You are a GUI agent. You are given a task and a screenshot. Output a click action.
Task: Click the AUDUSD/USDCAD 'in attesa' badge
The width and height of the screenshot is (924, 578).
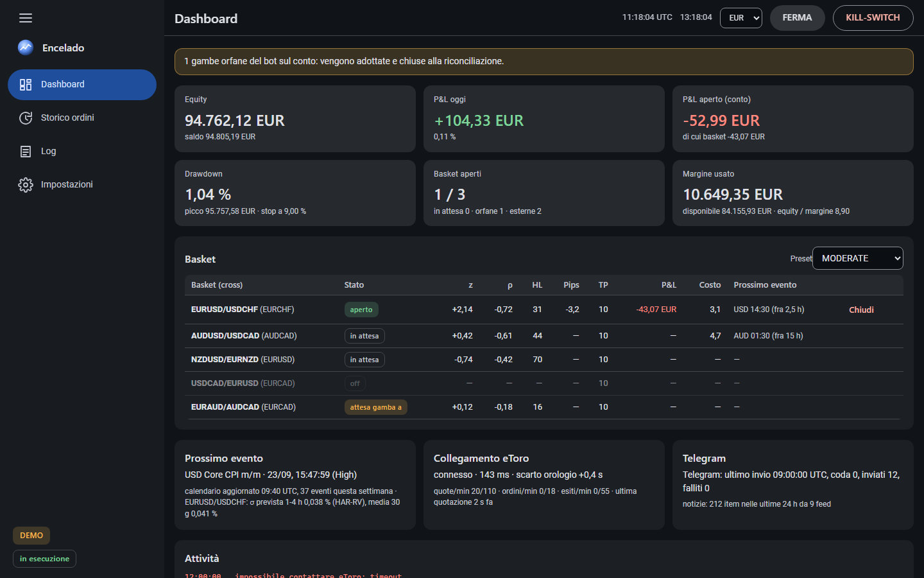(x=364, y=336)
